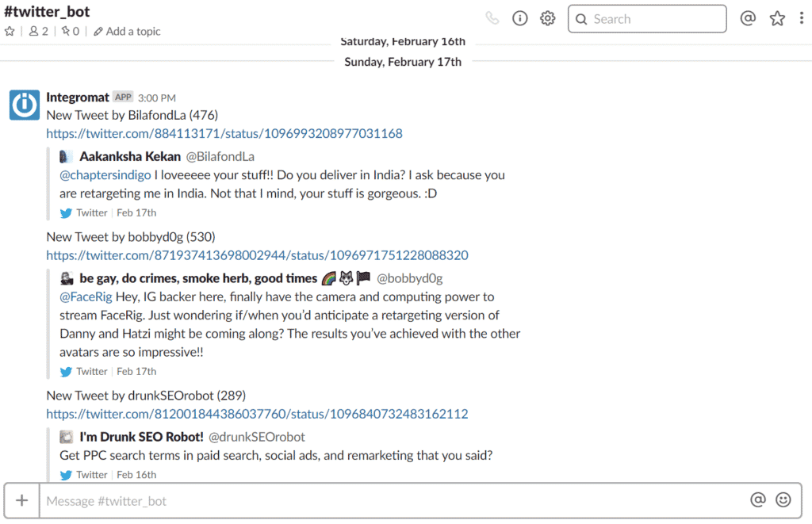Focus the Message #twitter_bot input

pos(393,501)
